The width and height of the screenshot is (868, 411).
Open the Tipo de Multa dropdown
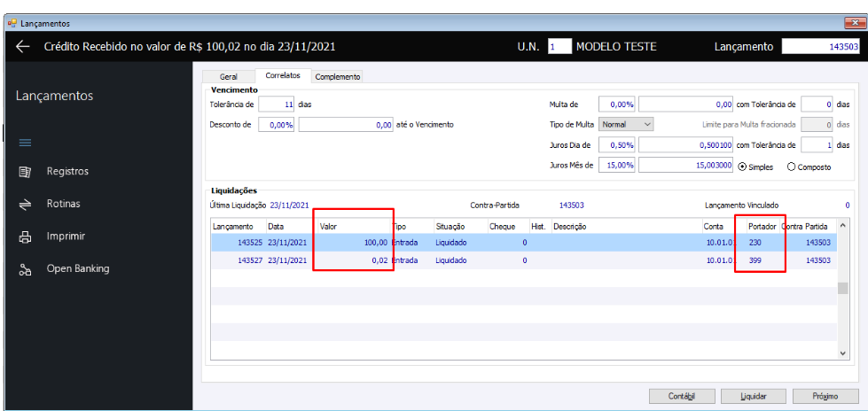tap(626, 125)
